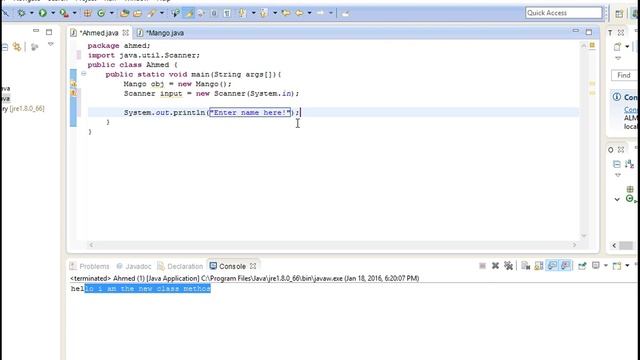Toggle the Scroll Lock icon in Console
640x360 pixels.
tap(539, 266)
